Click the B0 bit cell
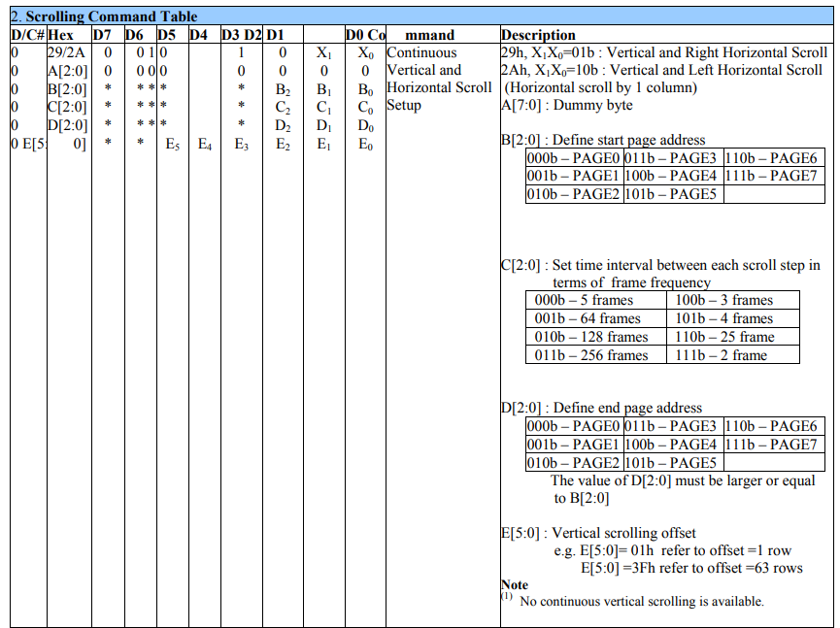Viewport: 840px width, 628px height. 365,89
